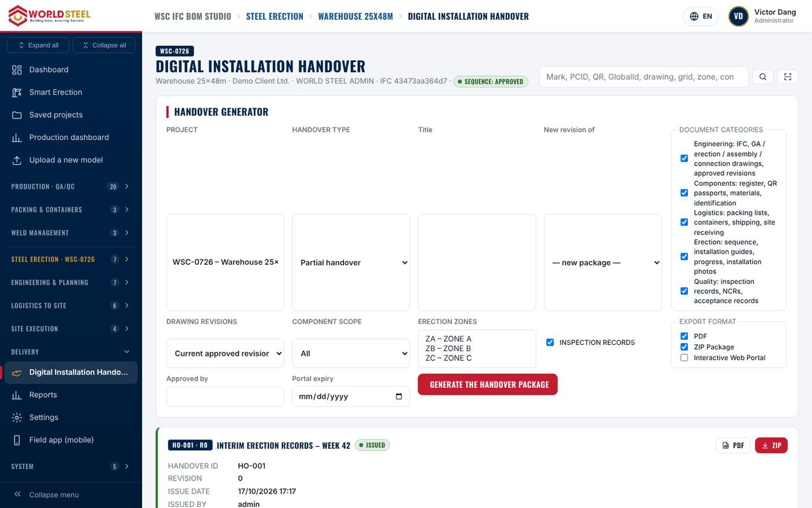Viewport: 812px width, 508px height.
Task: Go to Warehouse 25x48M breadcrumb
Action: pyautogui.click(x=356, y=16)
